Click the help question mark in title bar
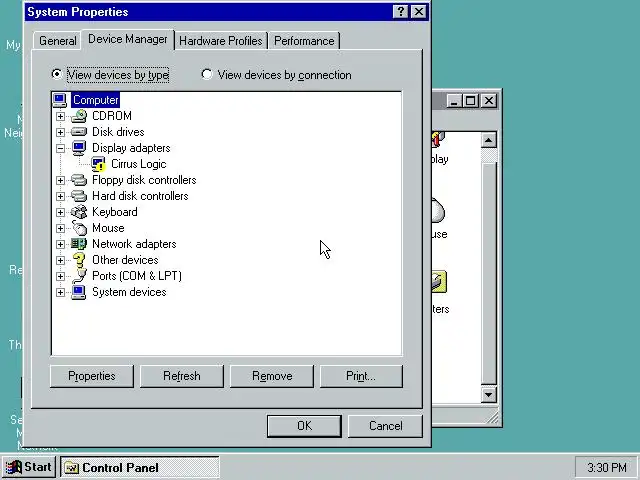Image resolution: width=640 pixels, height=480 pixels. (401, 11)
